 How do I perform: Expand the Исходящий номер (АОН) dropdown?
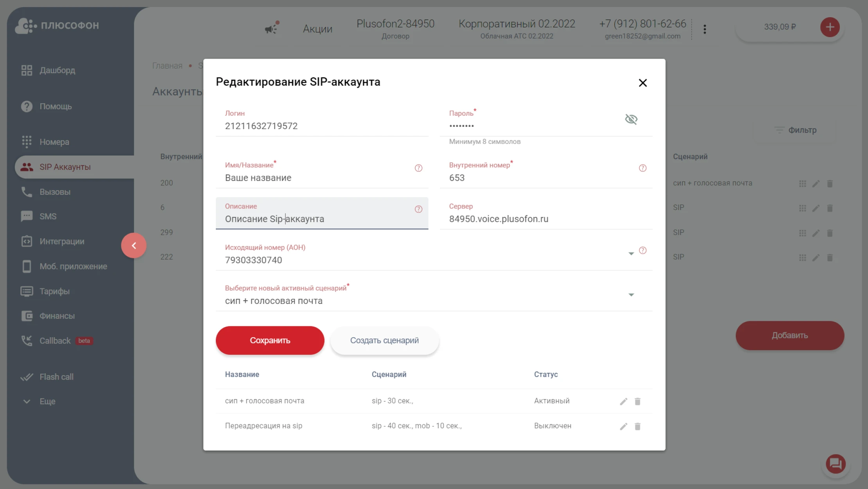tap(631, 254)
